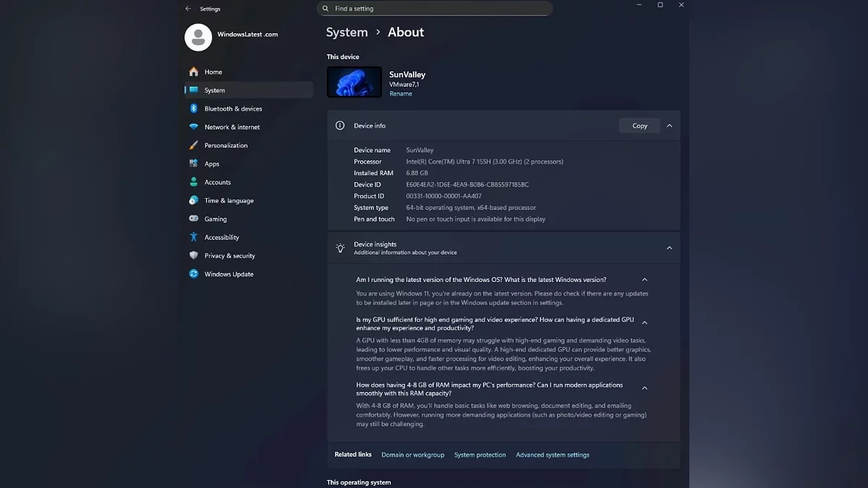The height and width of the screenshot is (488, 868).
Task: Collapse the Device insights section
Action: click(x=669, y=248)
